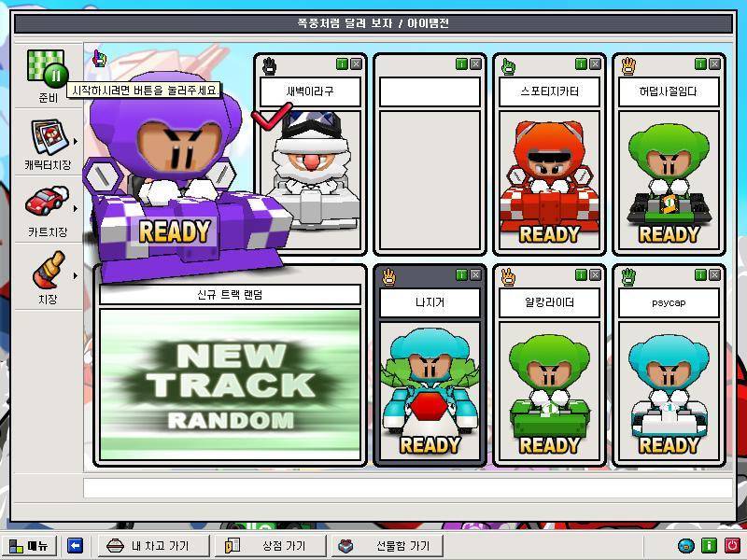Close the 나지거 player slot using X
The width and height of the screenshot is (747, 560).
coord(476,275)
